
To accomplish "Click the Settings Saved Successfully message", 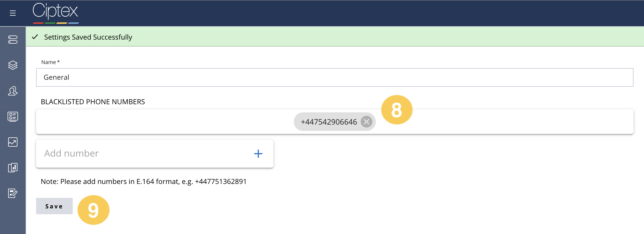I will tap(88, 37).
